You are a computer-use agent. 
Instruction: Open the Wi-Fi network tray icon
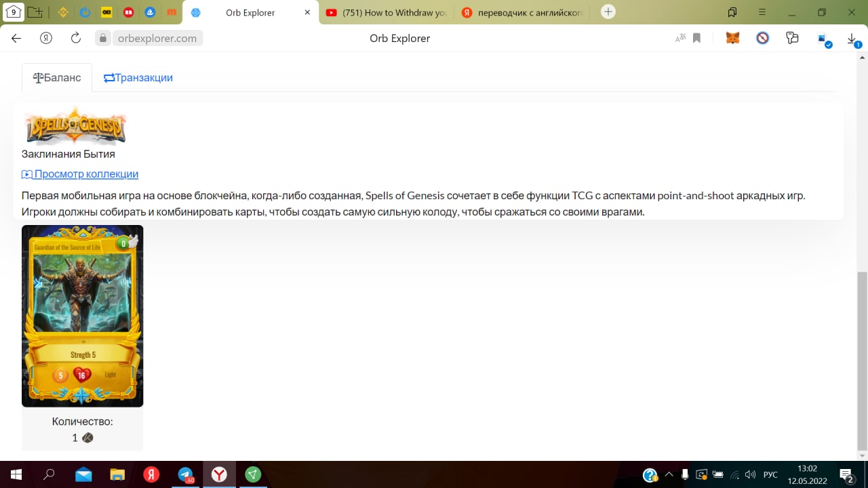click(734, 474)
